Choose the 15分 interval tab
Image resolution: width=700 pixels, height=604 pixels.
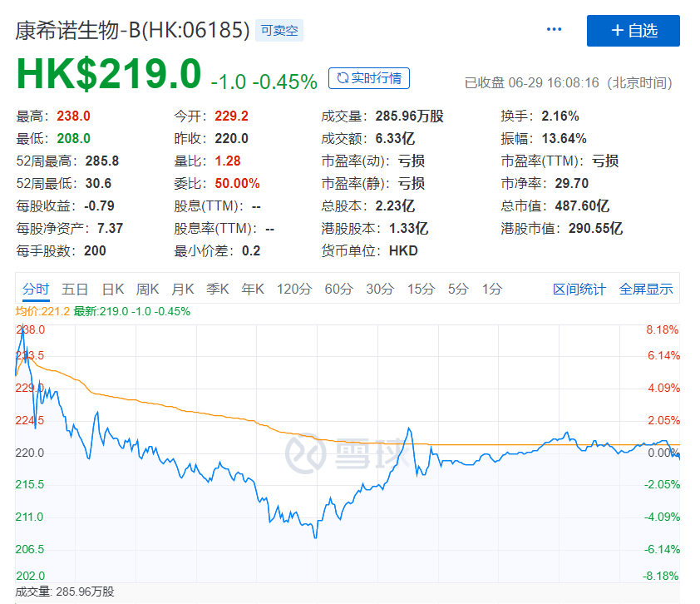421,290
